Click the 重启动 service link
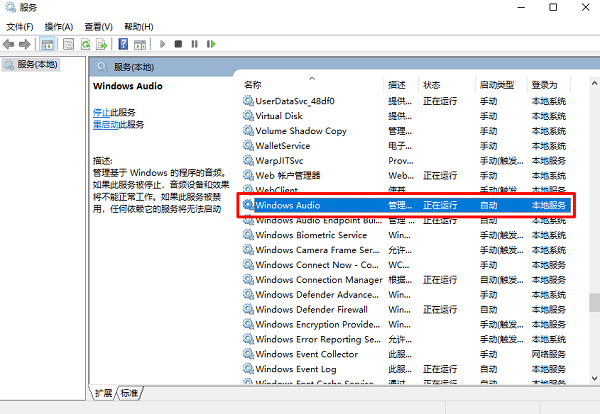 coord(105,125)
